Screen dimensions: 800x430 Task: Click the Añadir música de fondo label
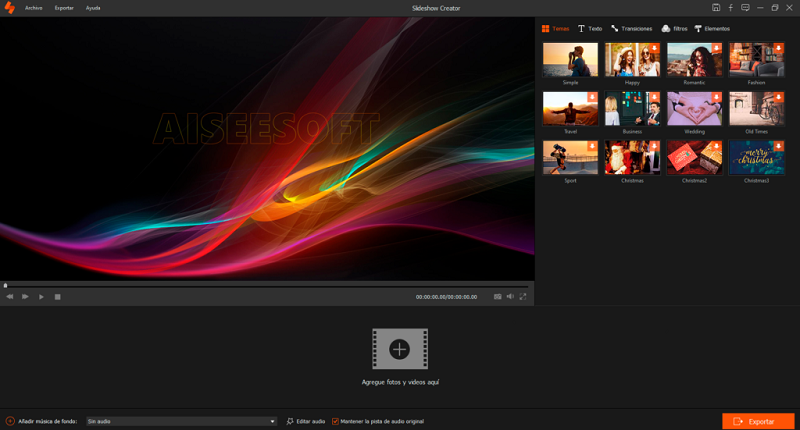click(x=47, y=421)
